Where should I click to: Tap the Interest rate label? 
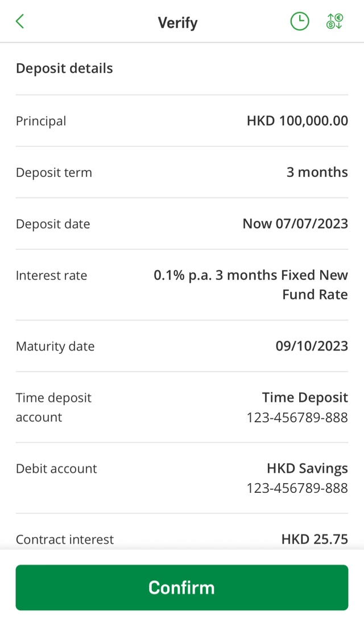pos(51,275)
